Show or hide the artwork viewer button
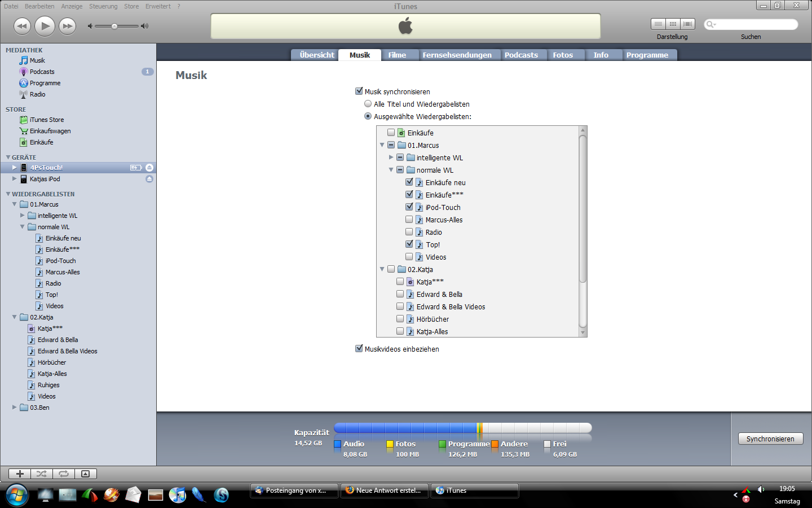Viewport: 812px width, 508px height. 86,474
